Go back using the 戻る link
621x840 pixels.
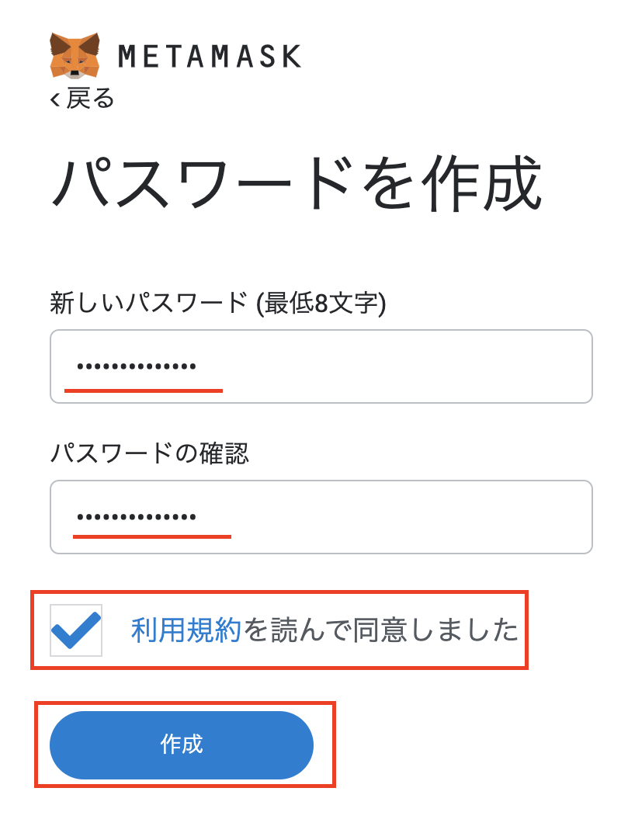pos(90,99)
